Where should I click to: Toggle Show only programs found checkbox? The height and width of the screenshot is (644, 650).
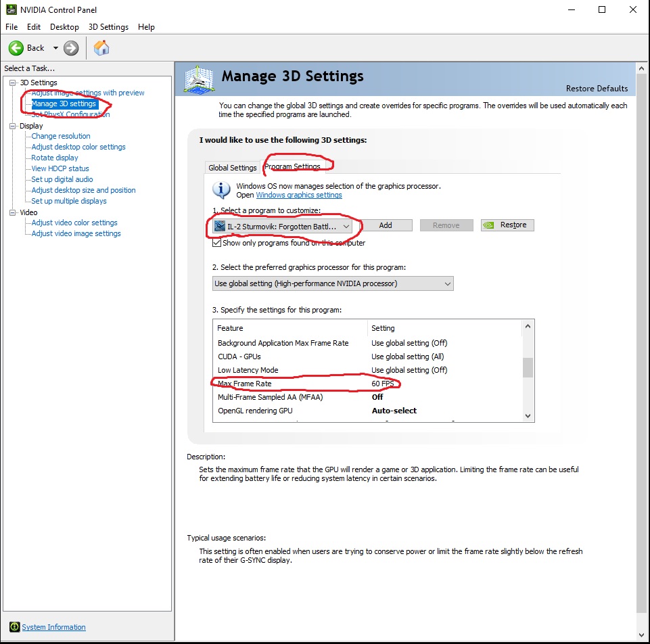(216, 243)
